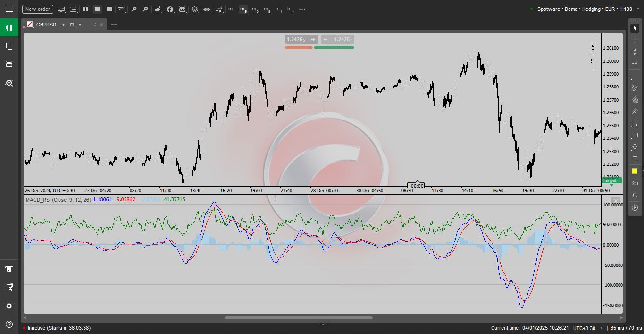Open the toolbar overflow menu with three dots

coord(302,9)
